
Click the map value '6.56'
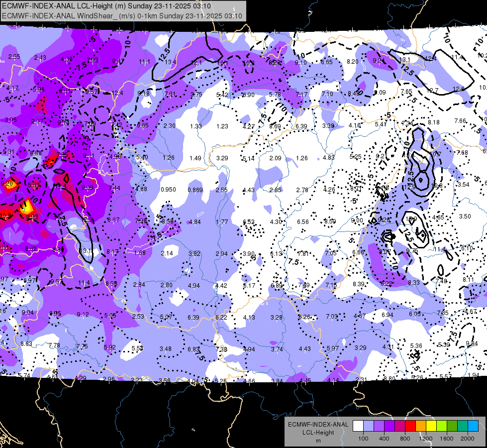pyautogui.click(x=303, y=222)
